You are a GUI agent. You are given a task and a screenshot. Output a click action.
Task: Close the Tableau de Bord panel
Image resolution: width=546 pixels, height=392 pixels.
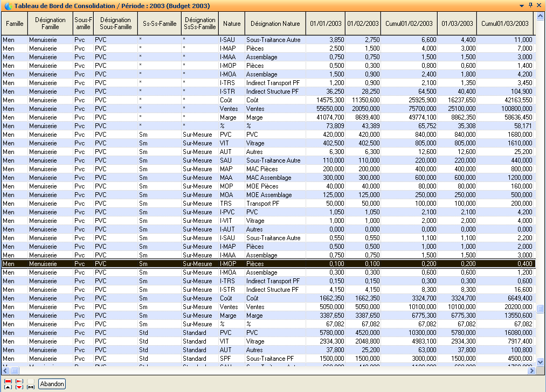pyautogui.click(x=540, y=5)
